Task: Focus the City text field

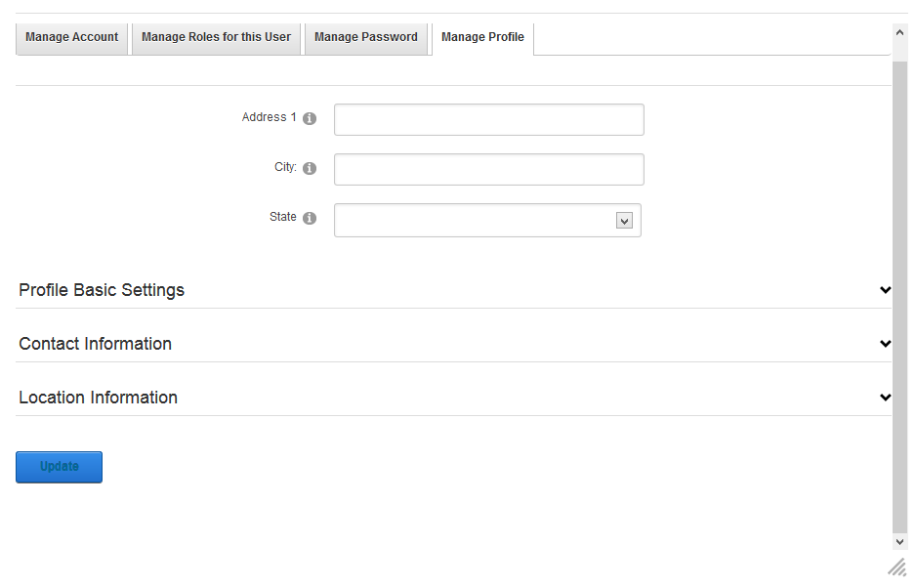Action: point(489,170)
